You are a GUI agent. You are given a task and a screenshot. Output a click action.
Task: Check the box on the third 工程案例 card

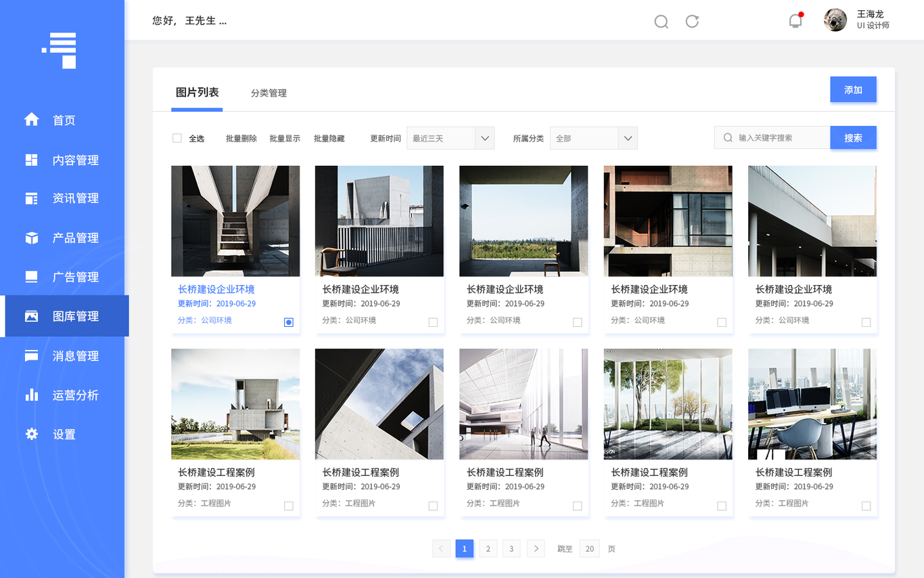[x=578, y=506]
